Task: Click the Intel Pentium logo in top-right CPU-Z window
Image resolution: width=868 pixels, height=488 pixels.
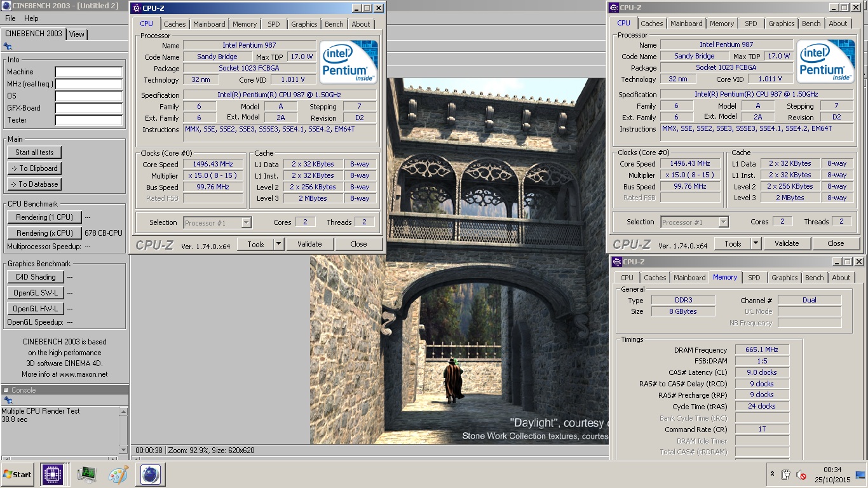Action: coord(825,61)
